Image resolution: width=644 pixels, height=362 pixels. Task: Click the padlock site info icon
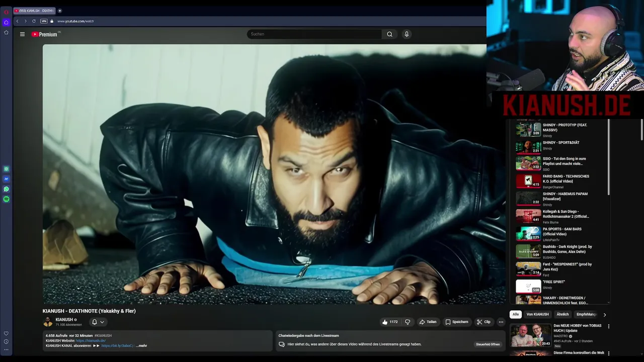coord(51,21)
